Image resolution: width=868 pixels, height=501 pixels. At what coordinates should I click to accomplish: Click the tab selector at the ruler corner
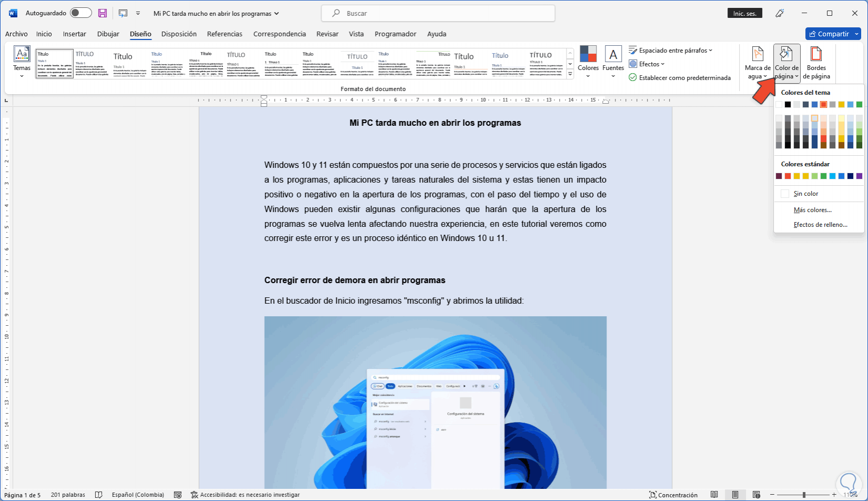click(x=7, y=100)
